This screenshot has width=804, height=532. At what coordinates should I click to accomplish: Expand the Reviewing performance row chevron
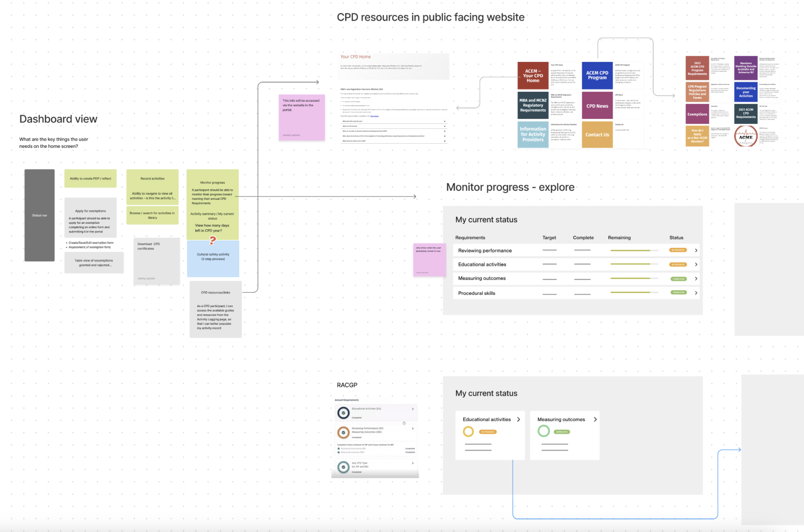[x=696, y=250]
